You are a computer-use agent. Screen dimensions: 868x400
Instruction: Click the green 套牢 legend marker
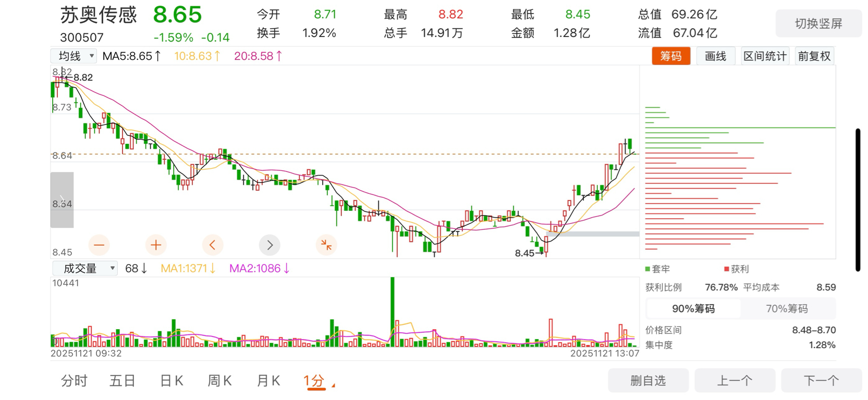tap(647, 269)
